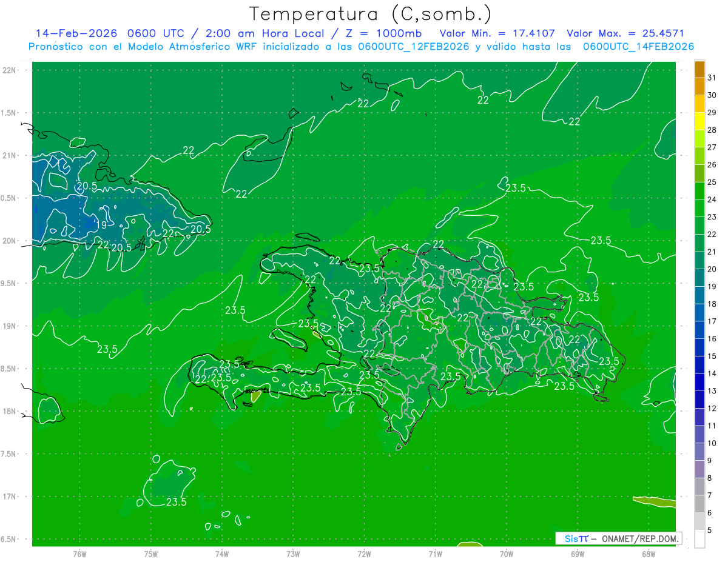Click the SisTT ONAMET/REP.DOM. logo box
Screen dimensions: 728x562
618,538
